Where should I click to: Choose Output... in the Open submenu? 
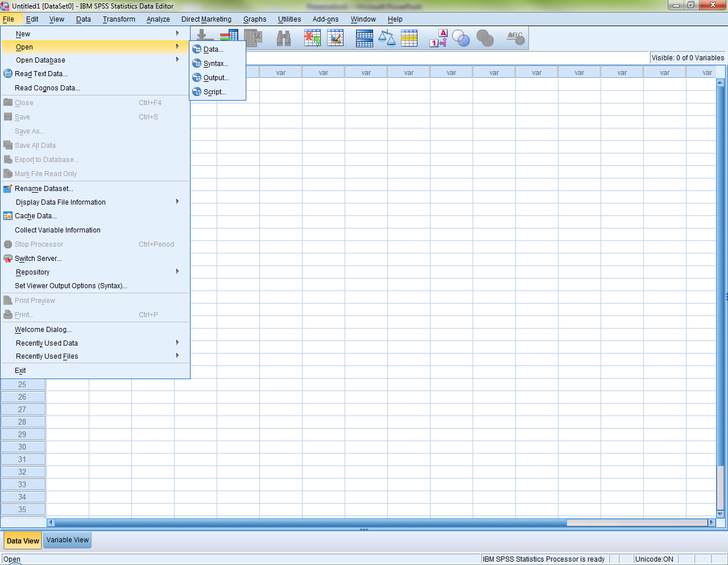(218, 78)
